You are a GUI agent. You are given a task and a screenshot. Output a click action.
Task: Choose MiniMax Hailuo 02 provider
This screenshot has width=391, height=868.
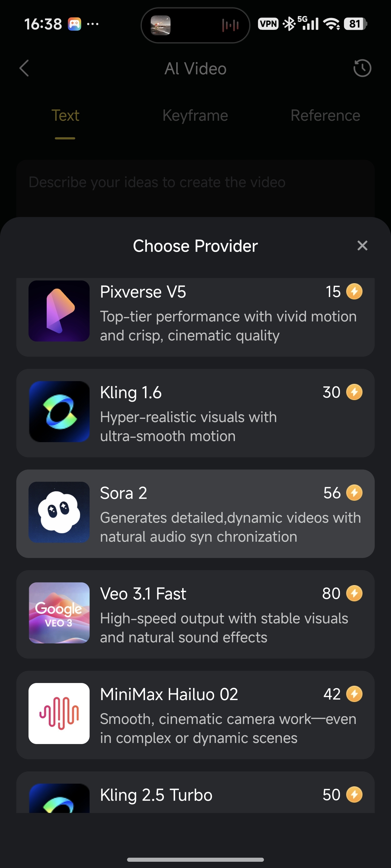coord(195,715)
